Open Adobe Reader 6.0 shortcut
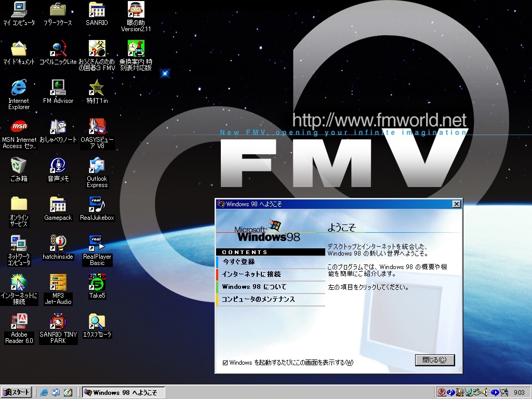 pyautogui.click(x=19, y=328)
